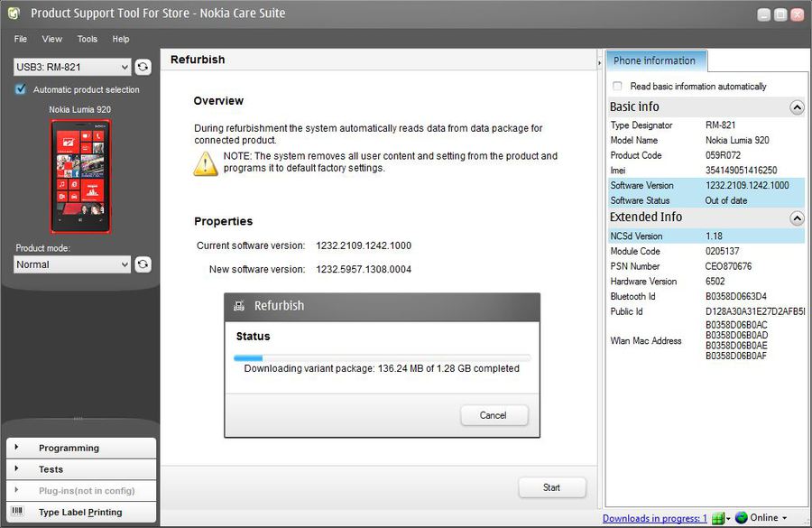The height and width of the screenshot is (528, 812).
Task: Refresh the product mode
Action: [143, 264]
